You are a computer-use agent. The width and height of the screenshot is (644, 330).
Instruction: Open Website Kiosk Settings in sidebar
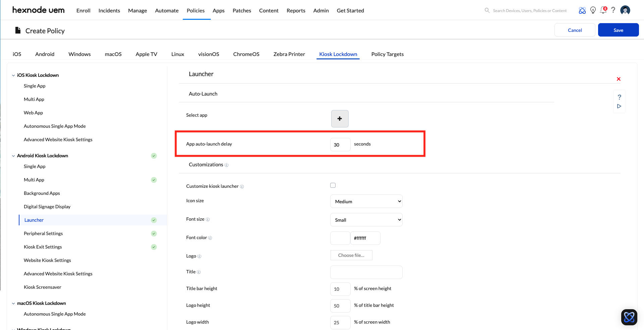pyautogui.click(x=47, y=260)
